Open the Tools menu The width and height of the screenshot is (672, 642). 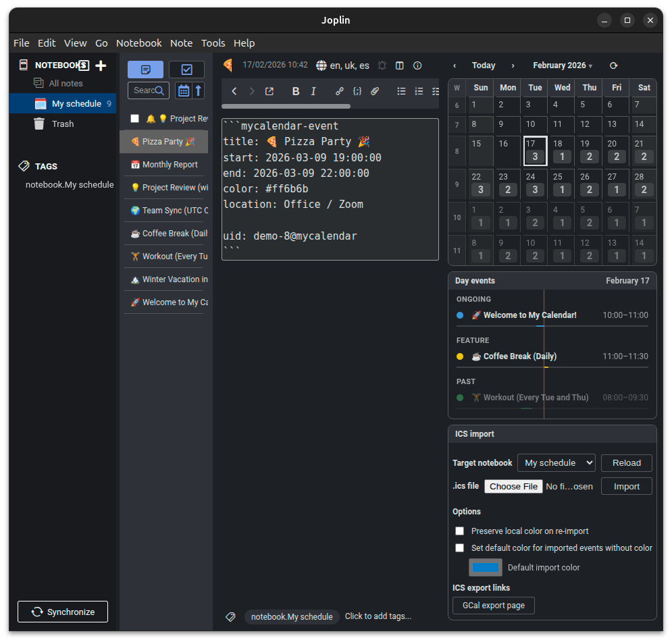point(213,43)
